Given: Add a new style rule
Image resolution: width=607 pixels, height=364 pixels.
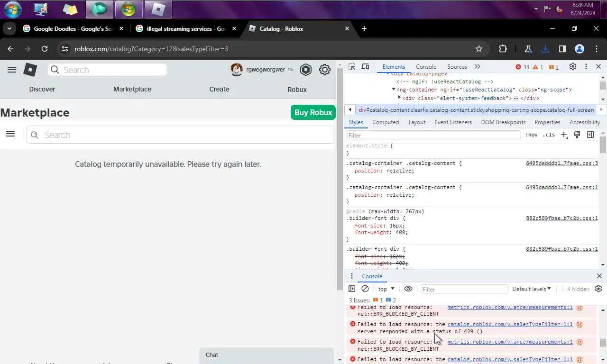Looking at the screenshot, I should pos(564,135).
